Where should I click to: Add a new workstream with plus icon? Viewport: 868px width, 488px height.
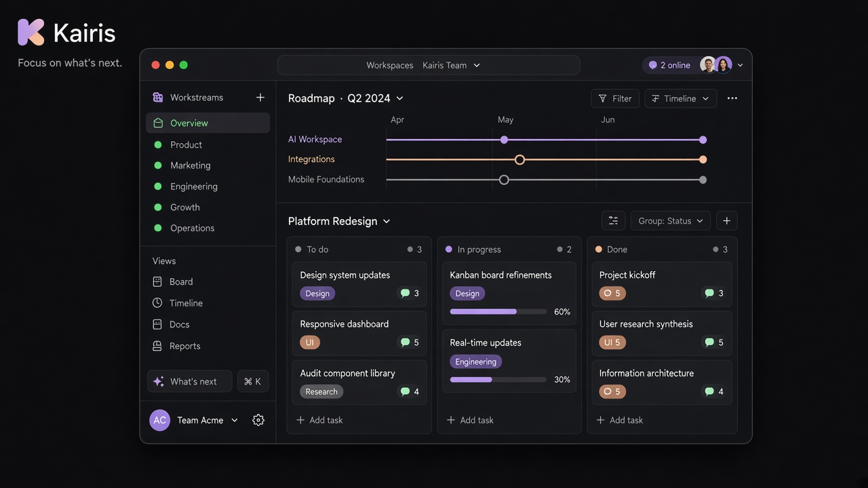pos(260,98)
